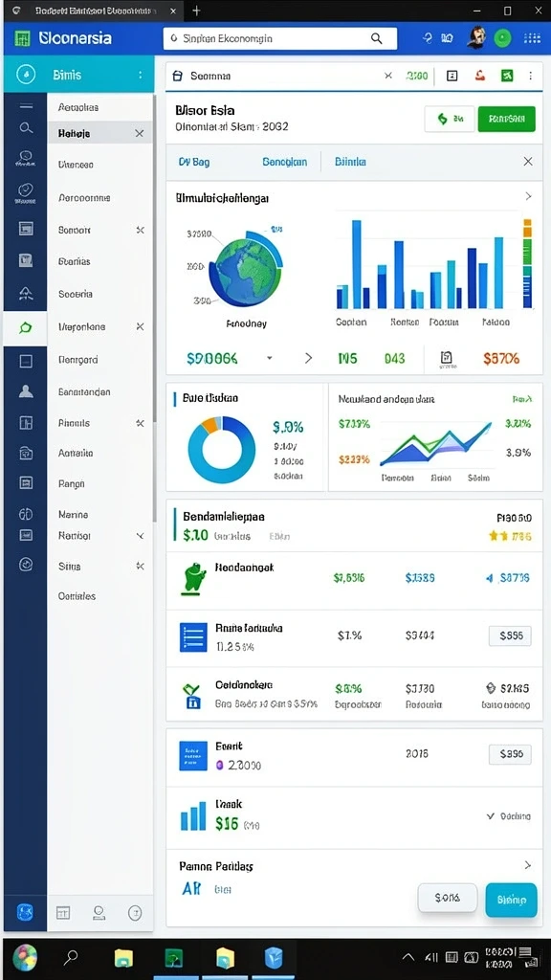Click the vertical dots beside Bimis
Screen dimensions: 551x980
coord(141,75)
